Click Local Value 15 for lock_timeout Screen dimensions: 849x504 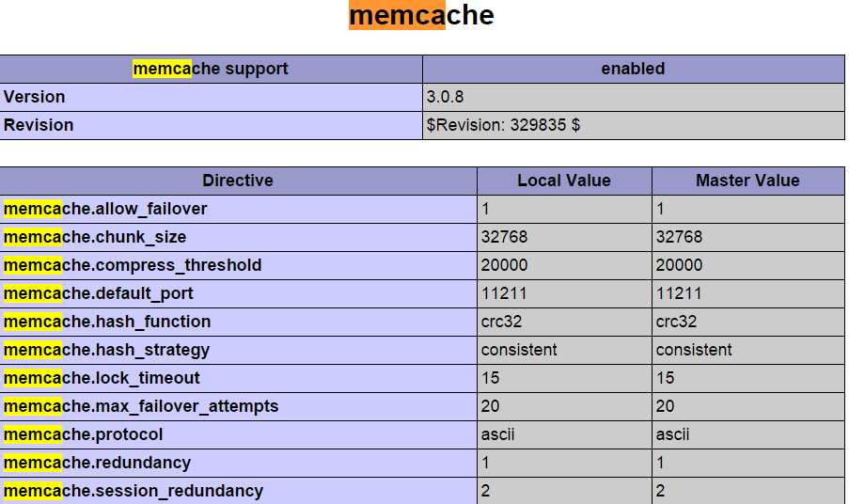click(x=491, y=378)
